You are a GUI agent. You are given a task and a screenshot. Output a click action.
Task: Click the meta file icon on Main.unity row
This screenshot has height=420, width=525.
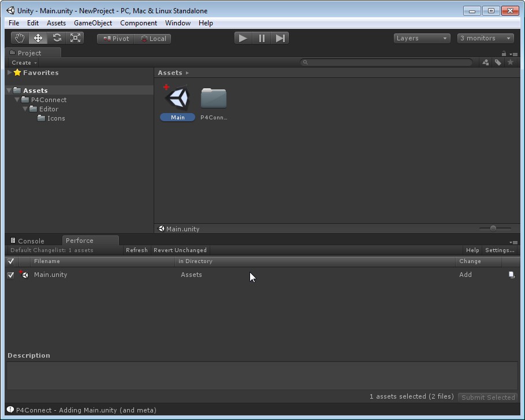tap(512, 275)
